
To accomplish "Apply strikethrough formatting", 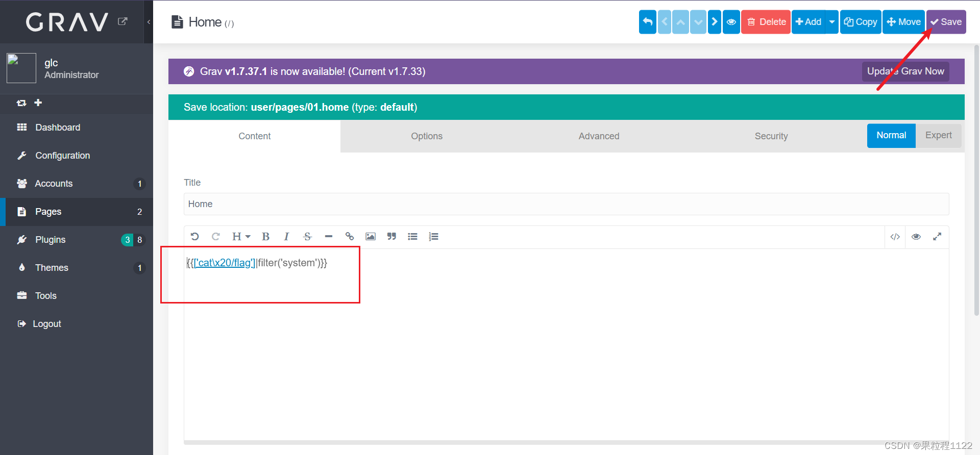I will pyautogui.click(x=307, y=237).
